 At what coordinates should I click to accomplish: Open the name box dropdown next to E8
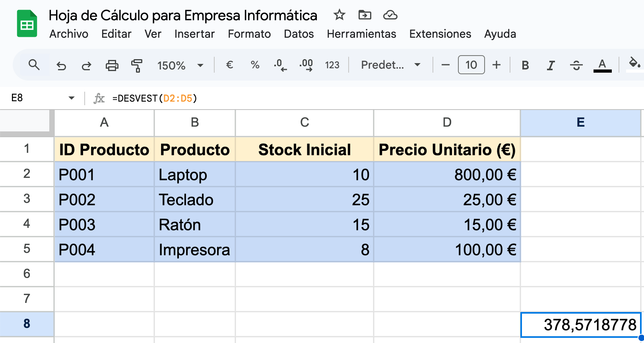[72, 98]
